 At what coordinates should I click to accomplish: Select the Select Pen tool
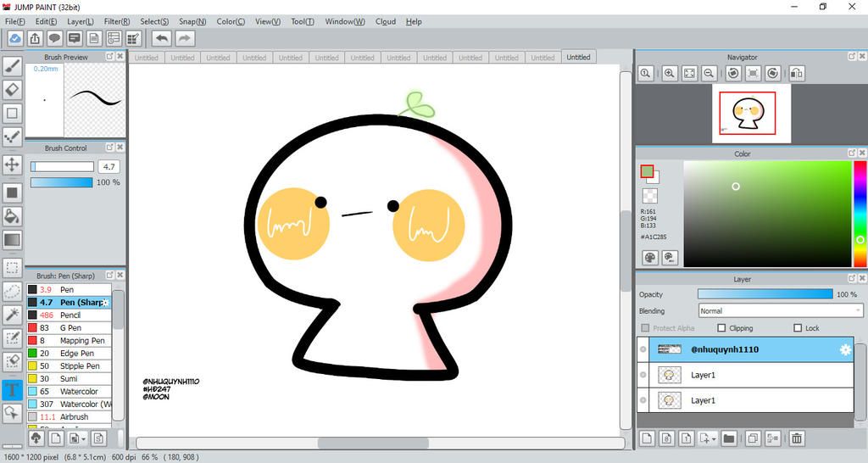(x=12, y=338)
